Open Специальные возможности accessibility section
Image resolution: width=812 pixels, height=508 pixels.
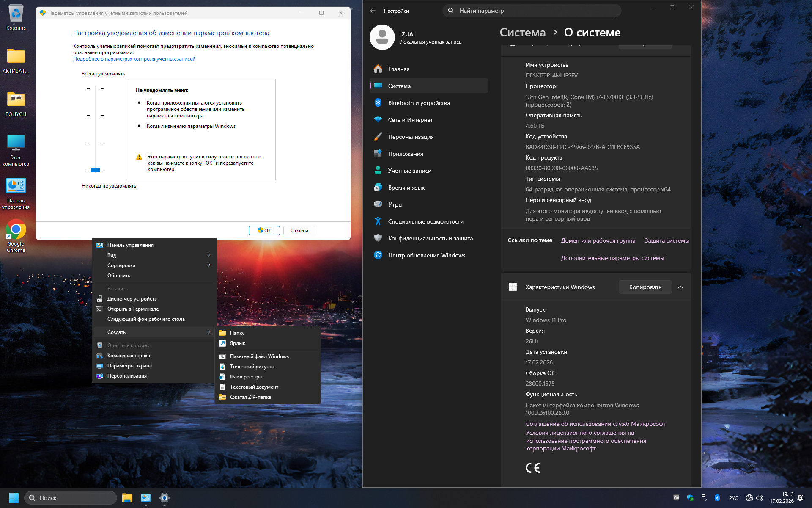(x=425, y=221)
